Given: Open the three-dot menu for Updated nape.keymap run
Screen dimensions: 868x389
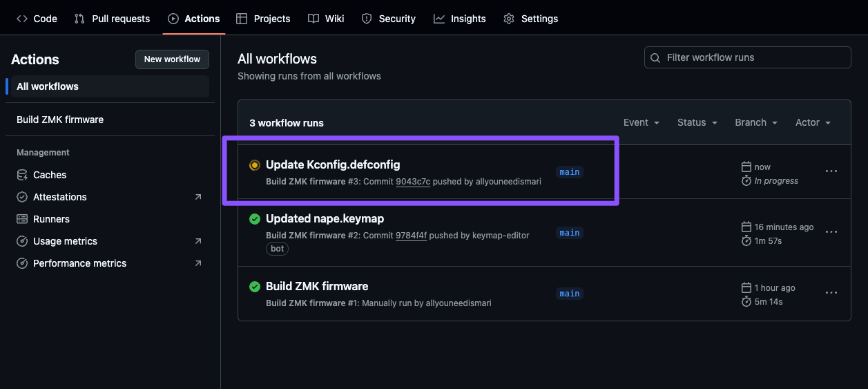Looking at the screenshot, I should coord(831,232).
